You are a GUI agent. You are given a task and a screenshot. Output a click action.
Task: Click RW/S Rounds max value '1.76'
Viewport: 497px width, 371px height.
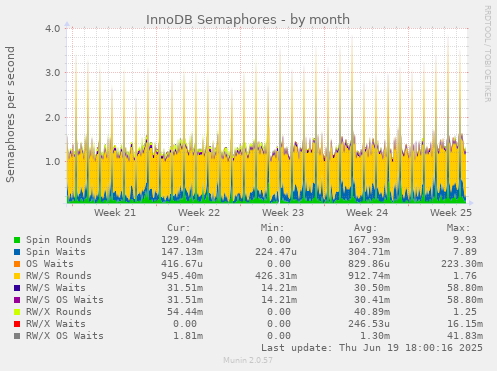[465, 276]
